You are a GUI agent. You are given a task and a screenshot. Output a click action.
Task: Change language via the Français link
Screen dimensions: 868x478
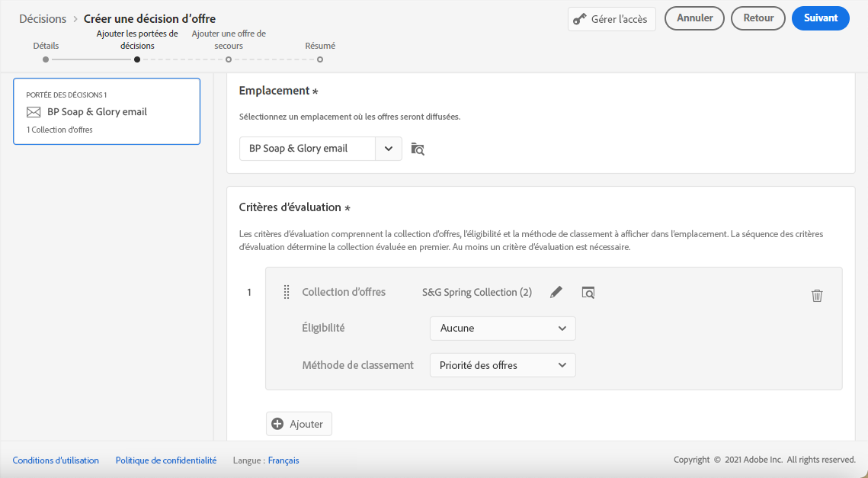point(283,460)
